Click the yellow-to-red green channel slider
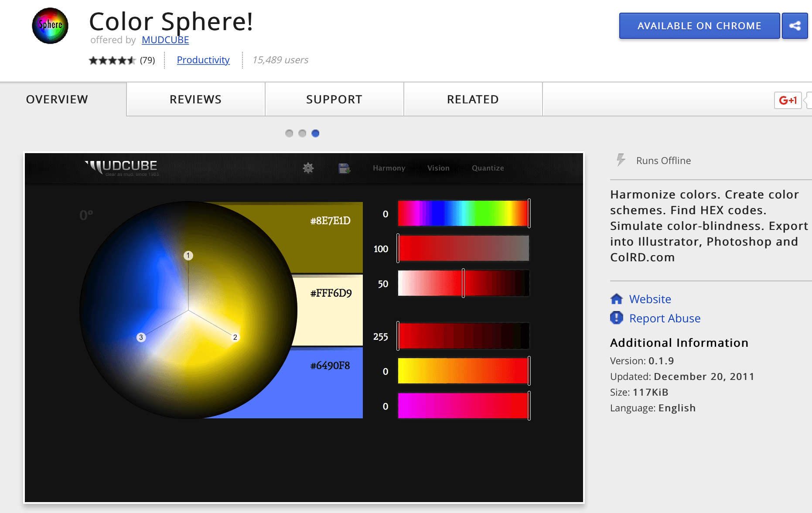Image resolution: width=812 pixels, height=513 pixels. pyautogui.click(x=463, y=371)
